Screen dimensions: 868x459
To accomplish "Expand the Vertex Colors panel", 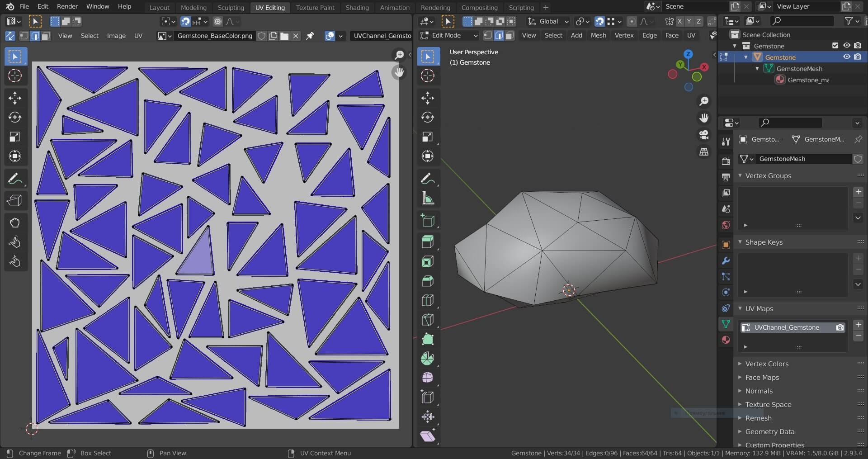I will tap(767, 364).
